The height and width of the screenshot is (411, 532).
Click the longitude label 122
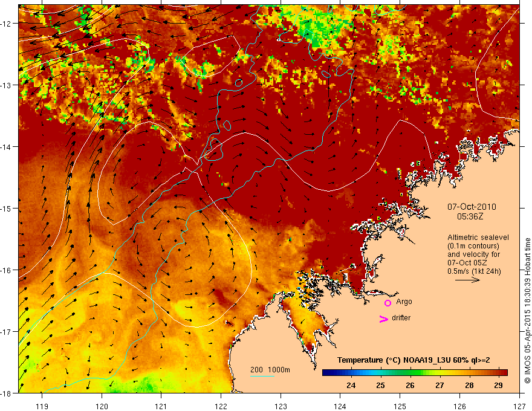click(221, 406)
